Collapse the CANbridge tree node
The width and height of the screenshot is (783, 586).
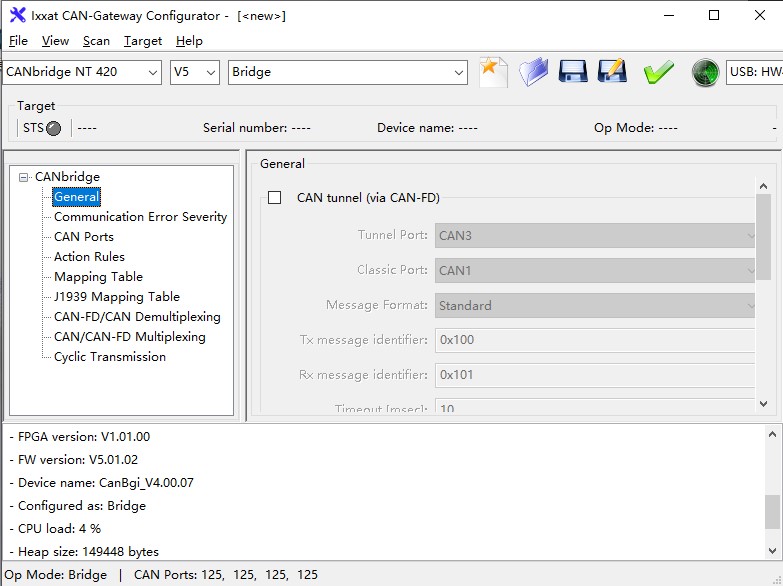coord(23,177)
